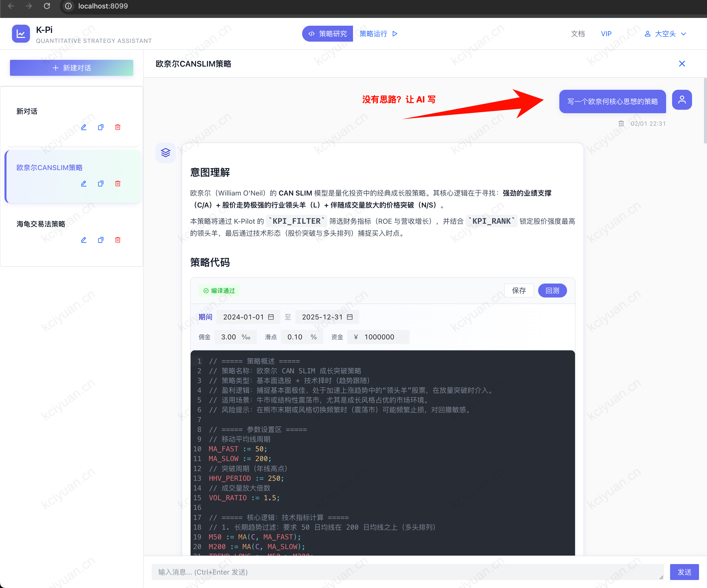Screen dimensions: 707x588
Task: Open calendar picker for start date 2024-01-01
Action: (271, 317)
